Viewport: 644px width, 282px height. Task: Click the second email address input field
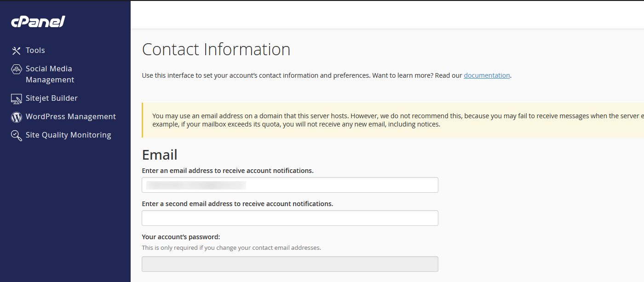pos(290,218)
